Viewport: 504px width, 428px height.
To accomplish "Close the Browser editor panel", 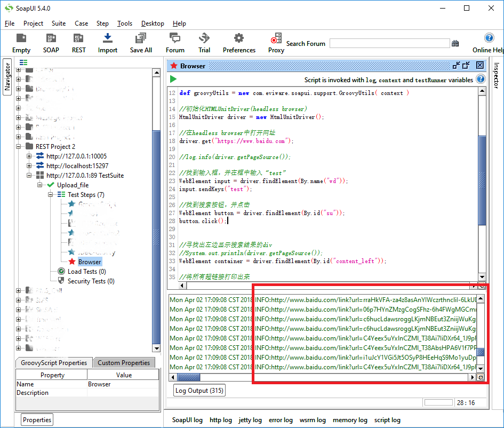I will click(x=480, y=66).
